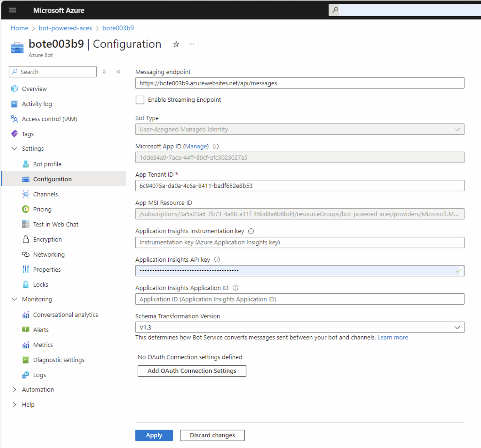Enable the Streaming Endpoint checkbox
The image size is (481, 448).
(x=140, y=100)
